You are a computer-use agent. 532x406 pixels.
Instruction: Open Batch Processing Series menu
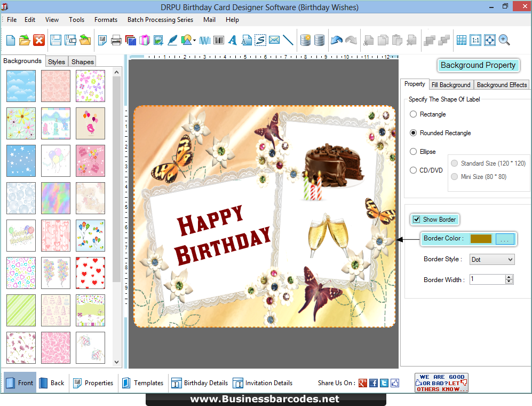[160, 20]
